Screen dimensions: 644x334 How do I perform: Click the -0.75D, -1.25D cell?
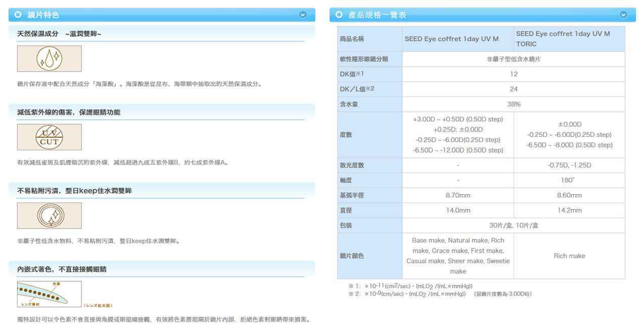(569, 165)
